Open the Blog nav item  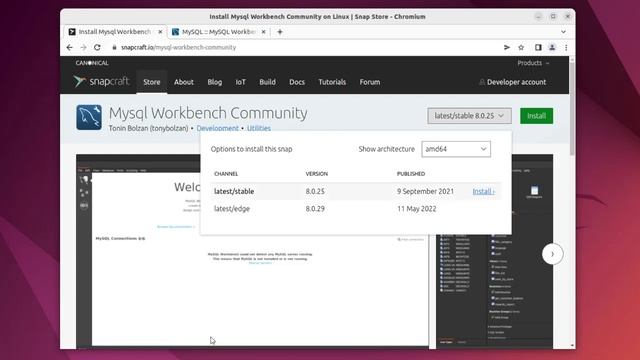pos(215,82)
